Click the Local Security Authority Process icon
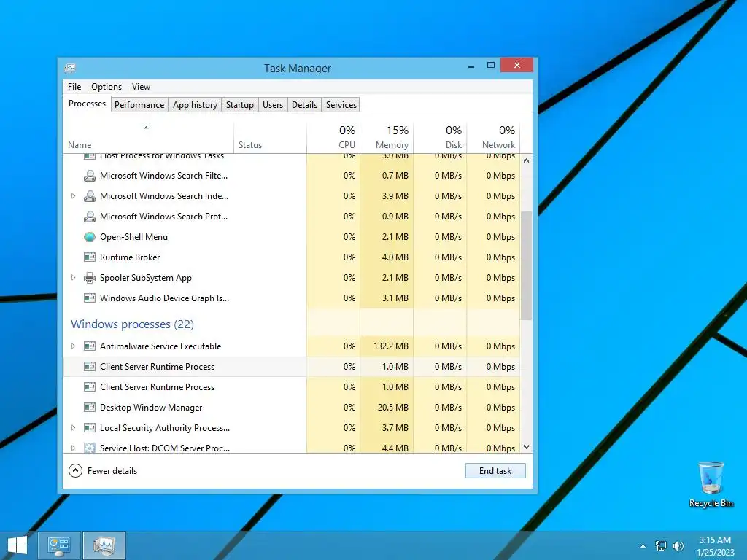The width and height of the screenshot is (747, 560). point(90,428)
